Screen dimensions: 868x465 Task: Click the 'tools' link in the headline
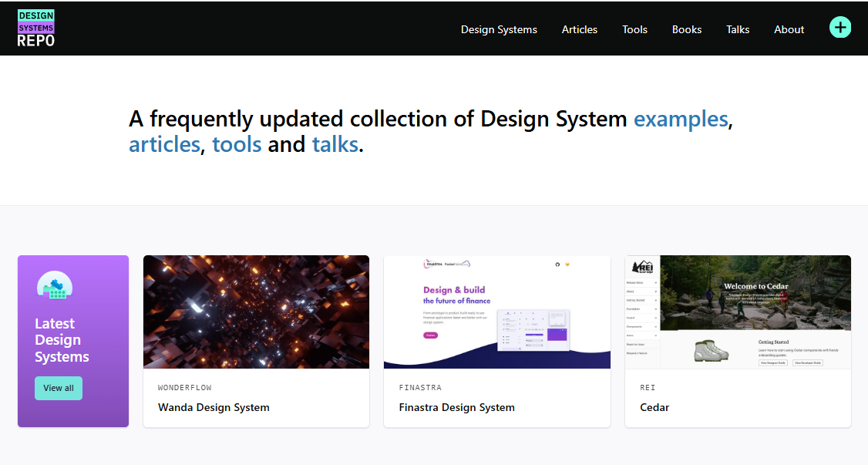click(237, 144)
